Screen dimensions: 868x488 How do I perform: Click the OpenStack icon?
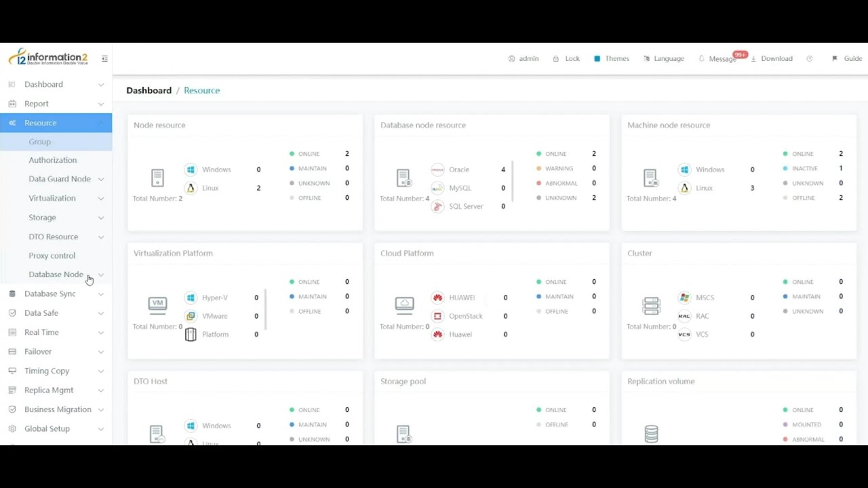click(x=437, y=316)
